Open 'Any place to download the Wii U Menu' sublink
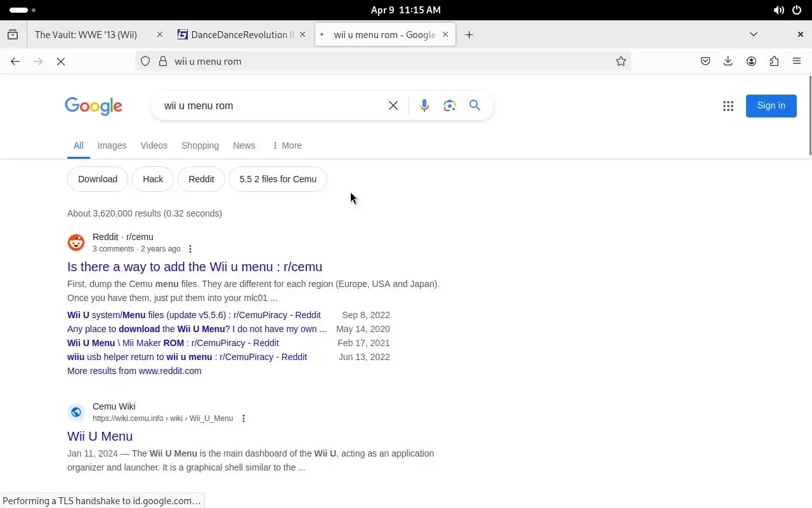Screen dimensions: 812x508 197,329
